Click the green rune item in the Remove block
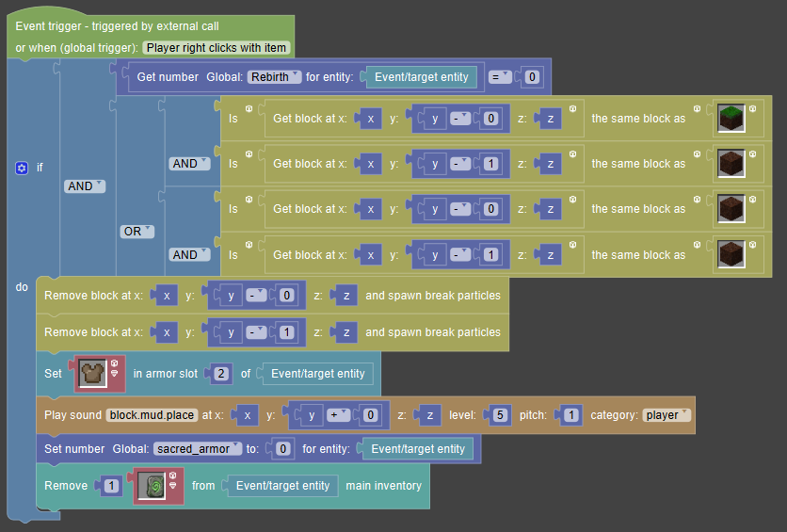Screen dimensions: 787x532 coord(152,485)
